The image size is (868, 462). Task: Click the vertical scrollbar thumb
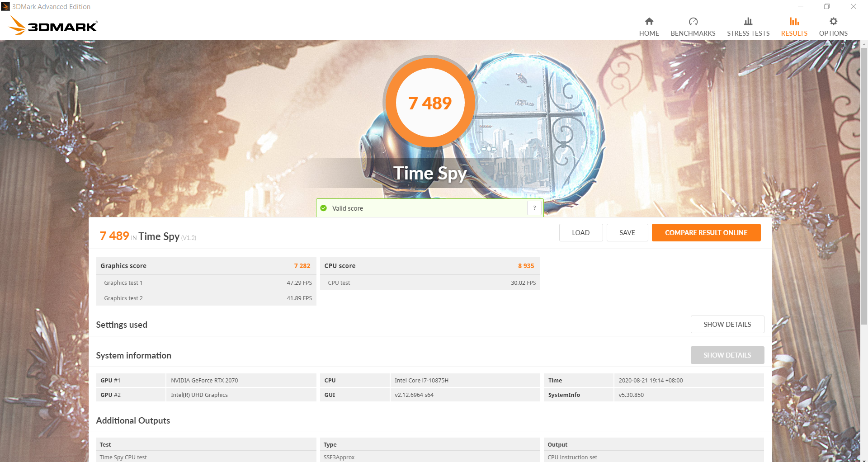(x=864, y=185)
